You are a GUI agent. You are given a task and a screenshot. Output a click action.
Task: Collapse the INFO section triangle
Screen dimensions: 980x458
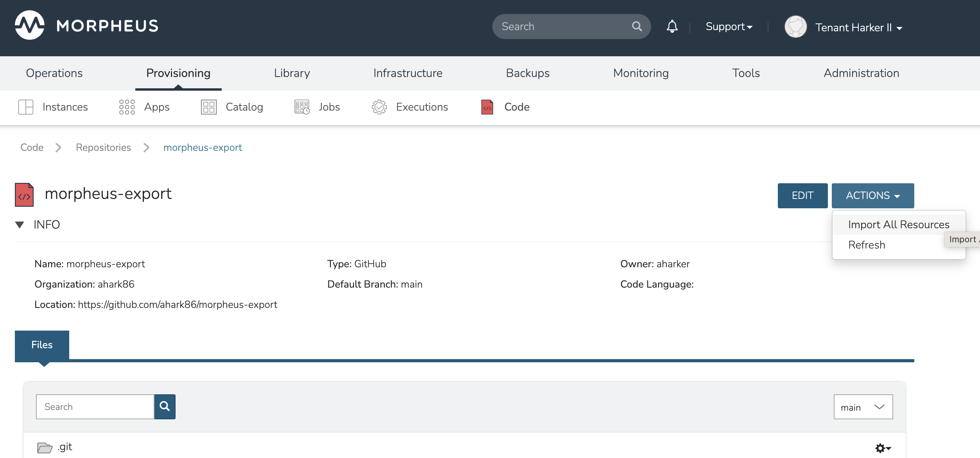coord(20,225)
